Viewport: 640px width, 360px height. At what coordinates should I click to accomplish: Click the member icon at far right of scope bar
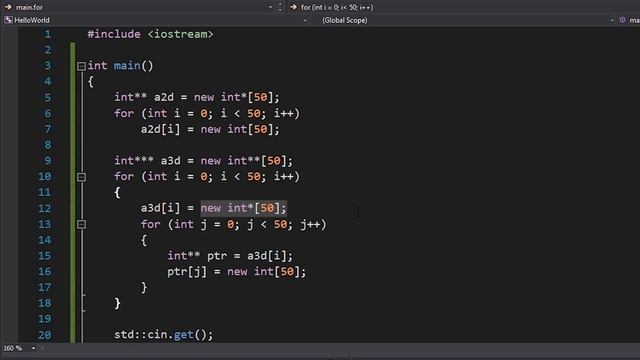[x=622, y=20]
